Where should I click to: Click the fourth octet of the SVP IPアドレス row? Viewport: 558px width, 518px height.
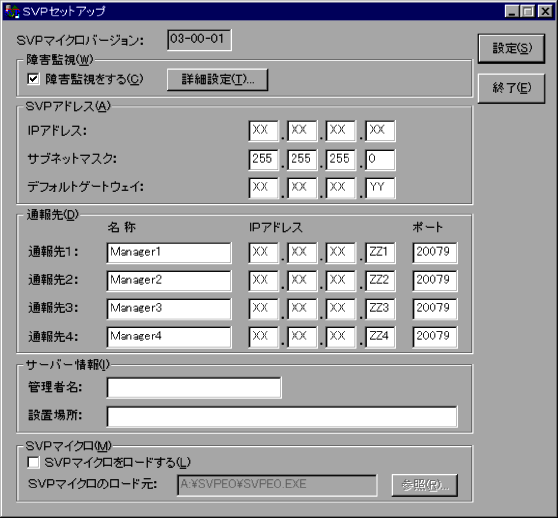pos(380,131)
